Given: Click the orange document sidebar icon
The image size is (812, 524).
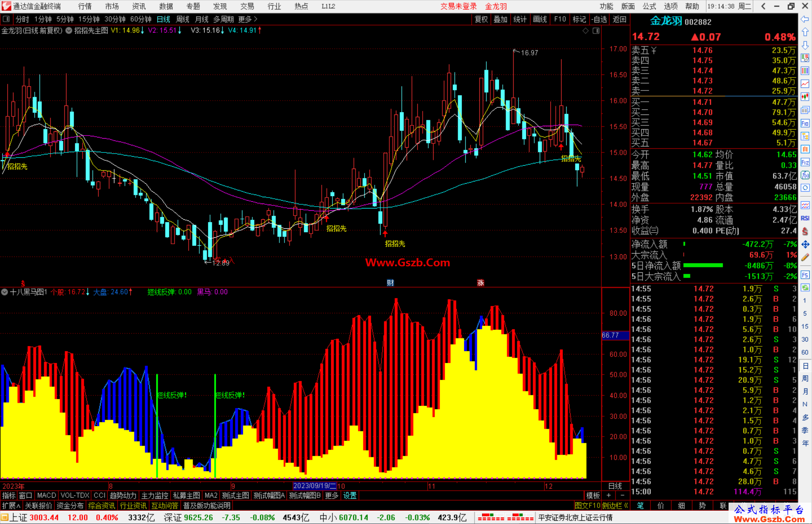Looking at the screenshot, I should [x=805, y=149].
